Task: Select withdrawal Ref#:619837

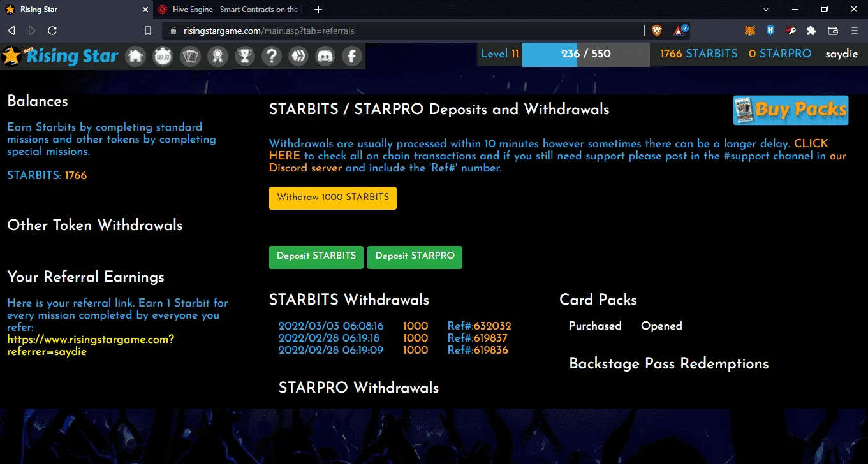Action: click(x=478, y=338)
